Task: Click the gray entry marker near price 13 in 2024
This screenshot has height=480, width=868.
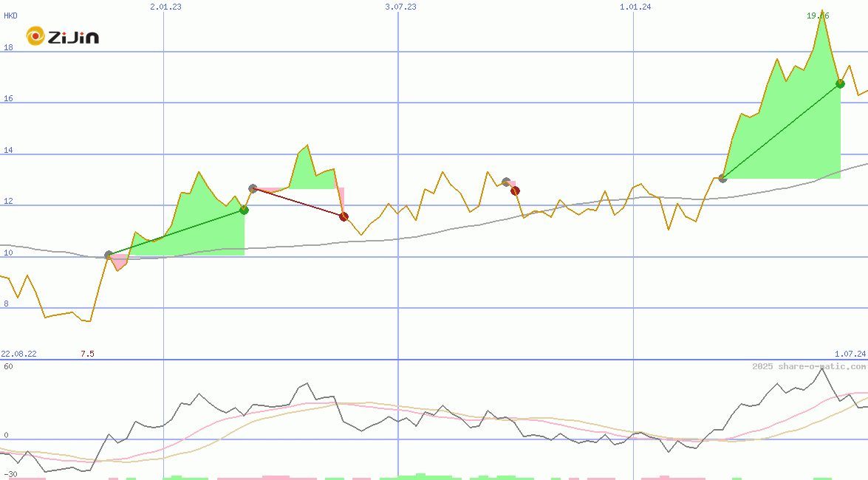Action: coord(722,178)
